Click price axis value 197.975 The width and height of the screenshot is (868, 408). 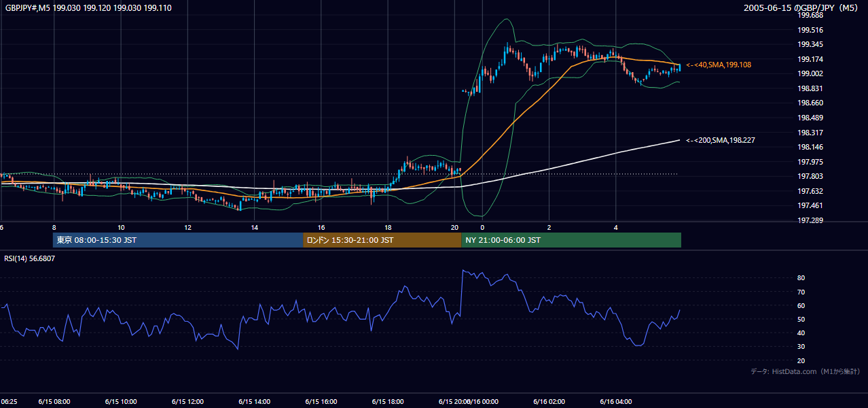810,162
